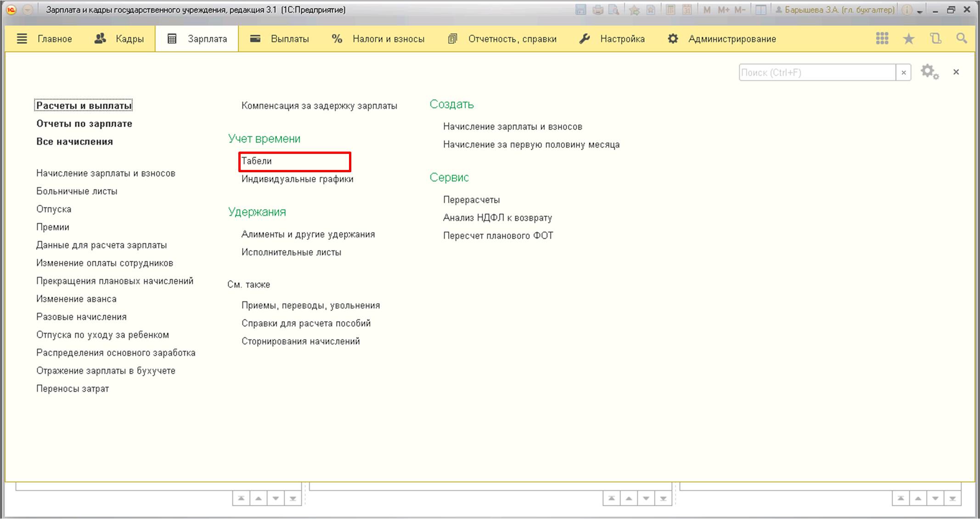Click the magnifier search icon in section panel
The height and width of the screenshot is (519, 980).
click(961, 39)
